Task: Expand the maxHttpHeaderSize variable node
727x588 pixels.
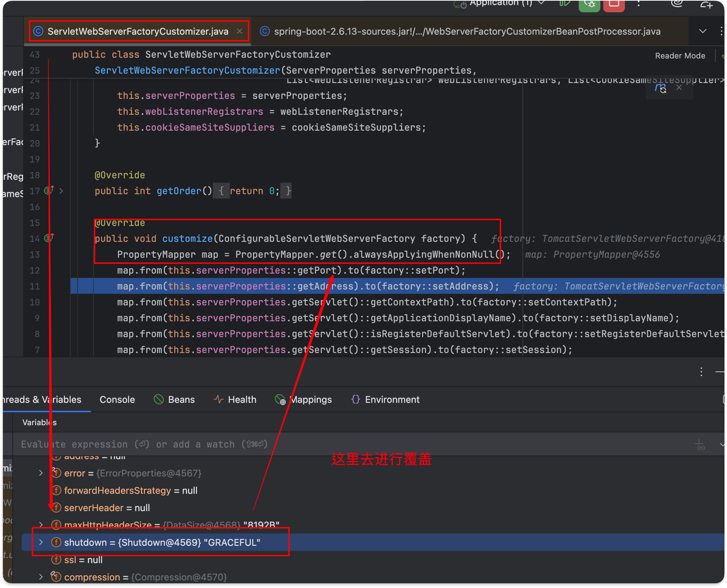Action: [x=41, y=525]
